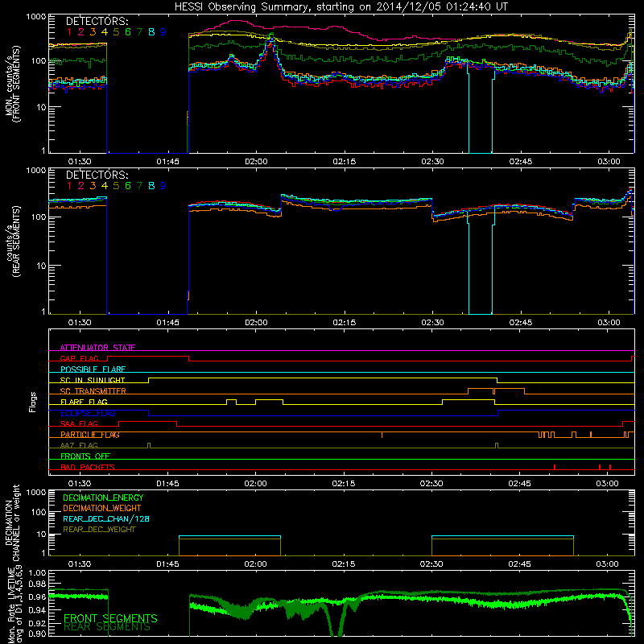Pick detector 7 in the rear segments legend
The height and width of the screenshot is (644, 644).
pos(139,186)
